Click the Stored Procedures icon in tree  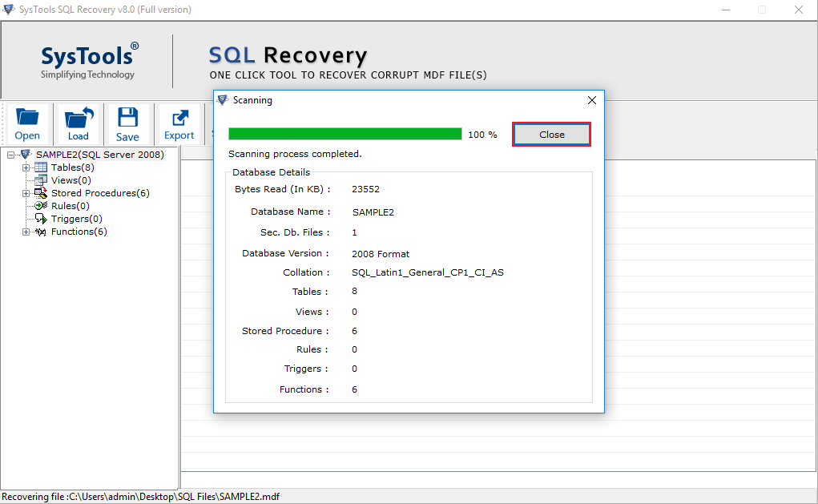coord(41,193)
